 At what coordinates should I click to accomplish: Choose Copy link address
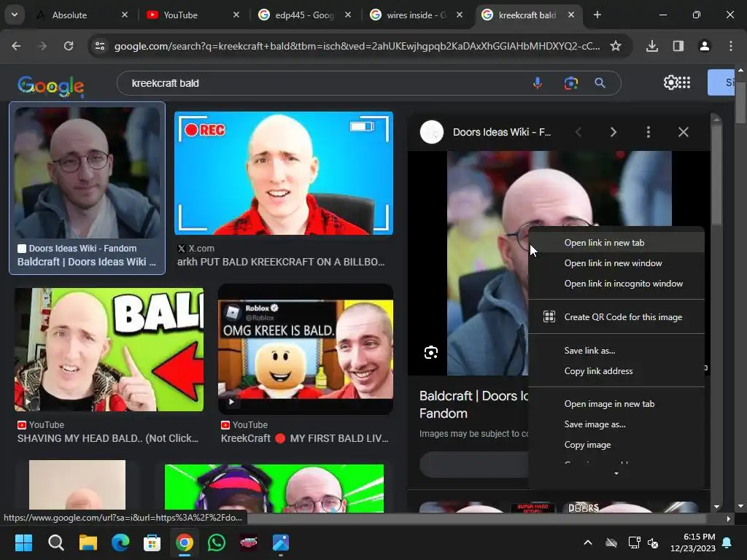[x=616, y=371]
